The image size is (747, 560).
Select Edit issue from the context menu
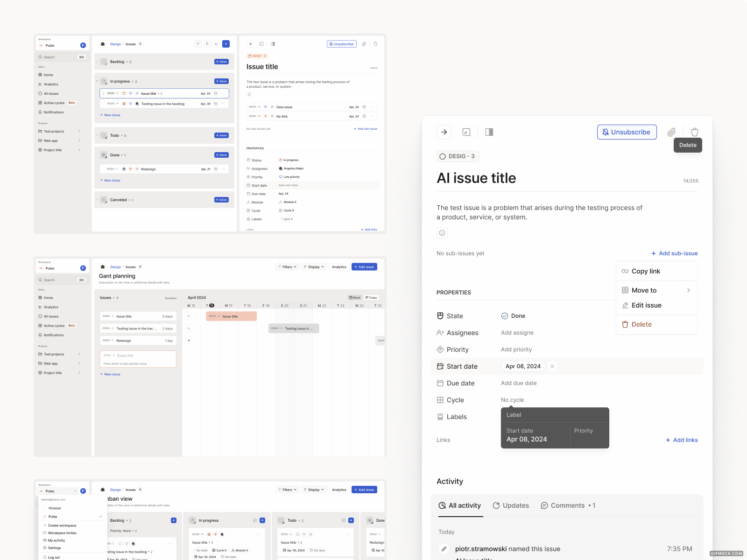tap(647, 305)
